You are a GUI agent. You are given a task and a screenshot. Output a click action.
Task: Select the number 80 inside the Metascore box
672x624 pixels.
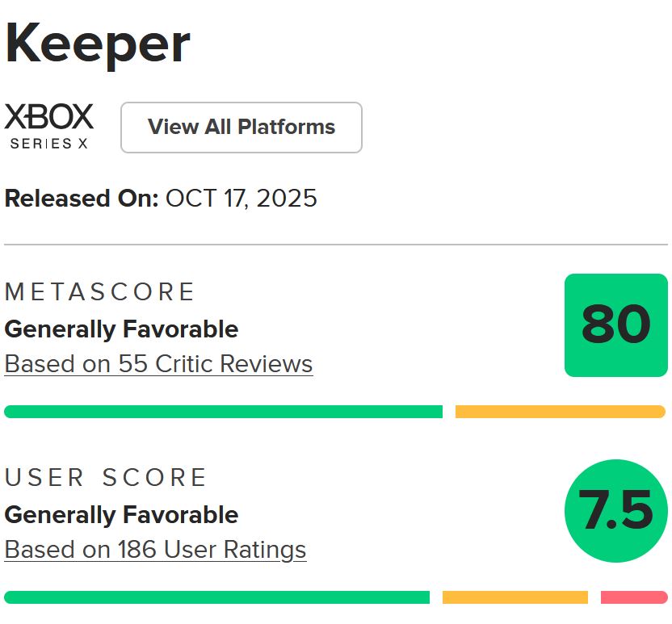616,325
